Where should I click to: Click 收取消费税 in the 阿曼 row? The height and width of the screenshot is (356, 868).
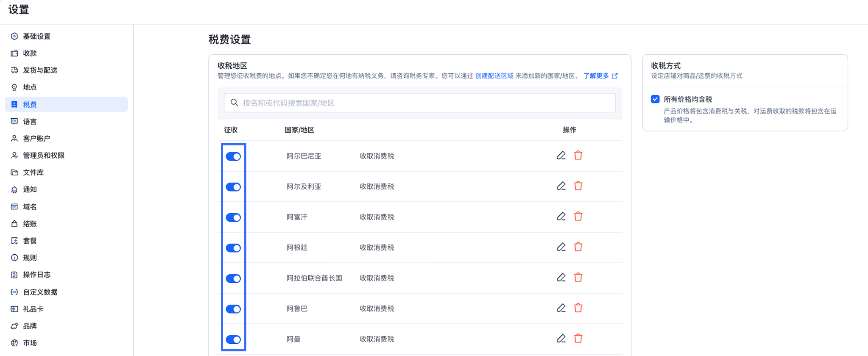click(377, 339)
